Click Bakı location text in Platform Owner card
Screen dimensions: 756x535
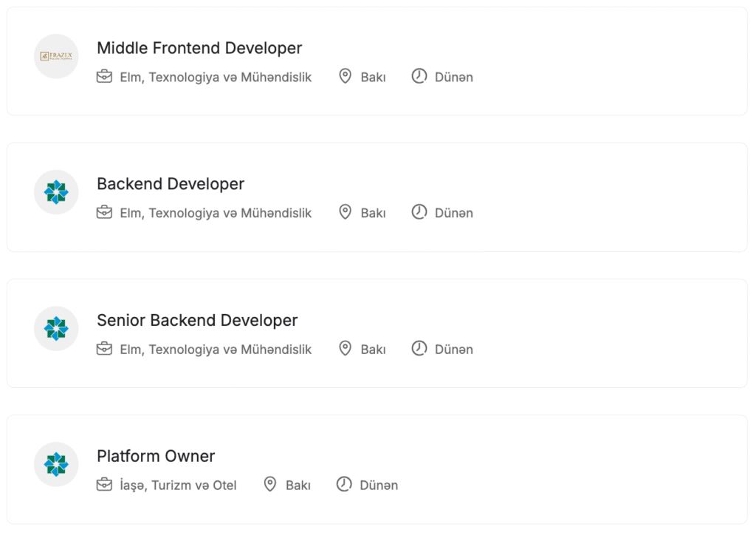298,485
